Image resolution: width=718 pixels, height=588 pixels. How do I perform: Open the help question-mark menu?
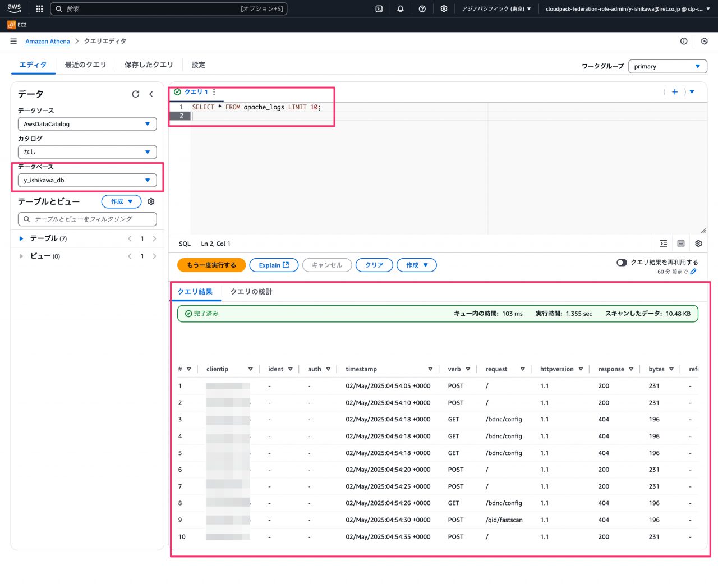click(x=422, y=8)
